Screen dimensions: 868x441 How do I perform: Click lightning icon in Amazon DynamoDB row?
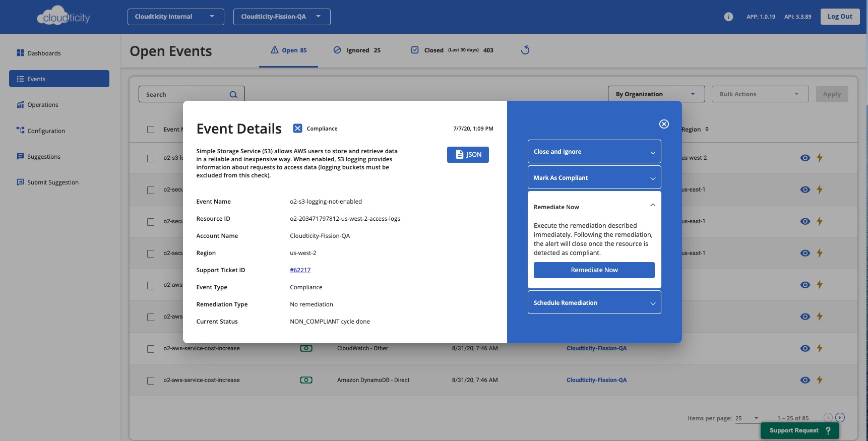(820, 380)
